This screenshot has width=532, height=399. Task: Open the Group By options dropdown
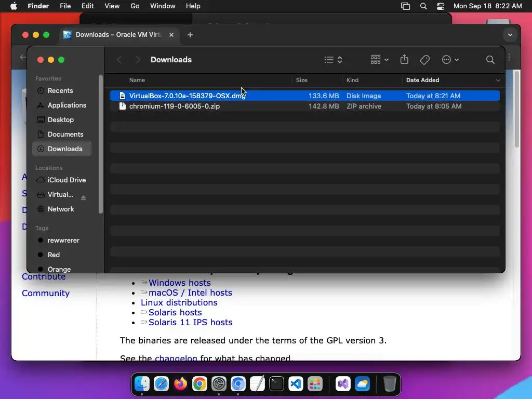(379, 60)
